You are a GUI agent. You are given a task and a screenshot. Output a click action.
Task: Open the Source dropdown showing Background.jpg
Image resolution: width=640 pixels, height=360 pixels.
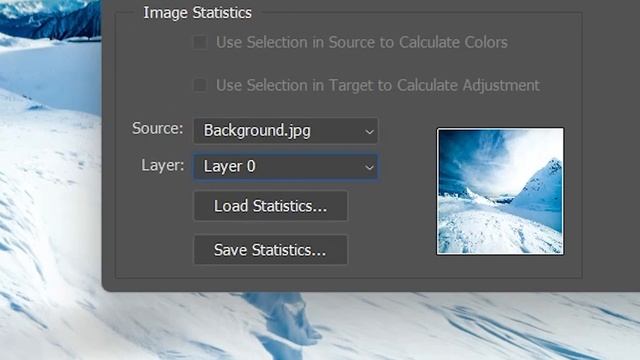point(286,131)
